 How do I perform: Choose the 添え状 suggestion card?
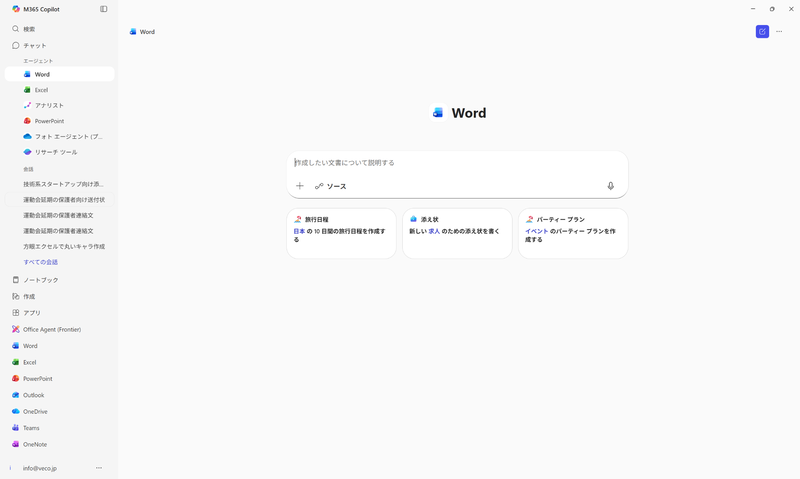[457, 233]
